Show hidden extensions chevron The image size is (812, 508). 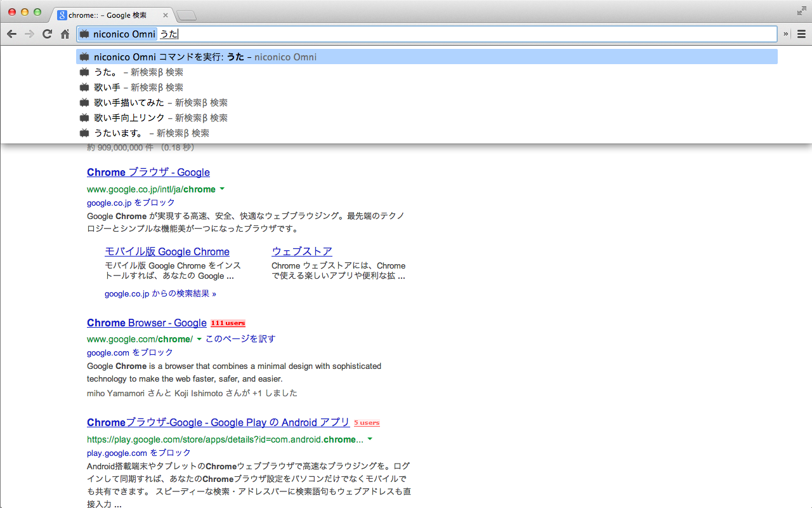tap(786, 34)
